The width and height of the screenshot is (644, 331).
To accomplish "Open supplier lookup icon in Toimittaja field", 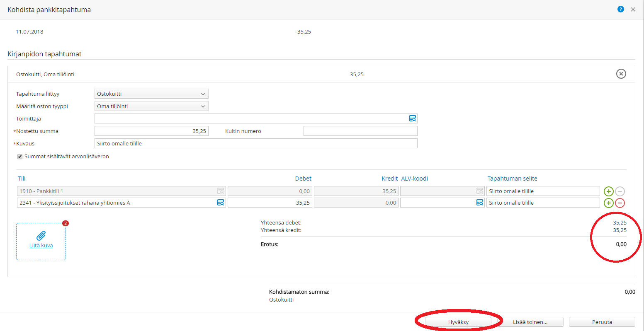I will [x=413, y=118].
